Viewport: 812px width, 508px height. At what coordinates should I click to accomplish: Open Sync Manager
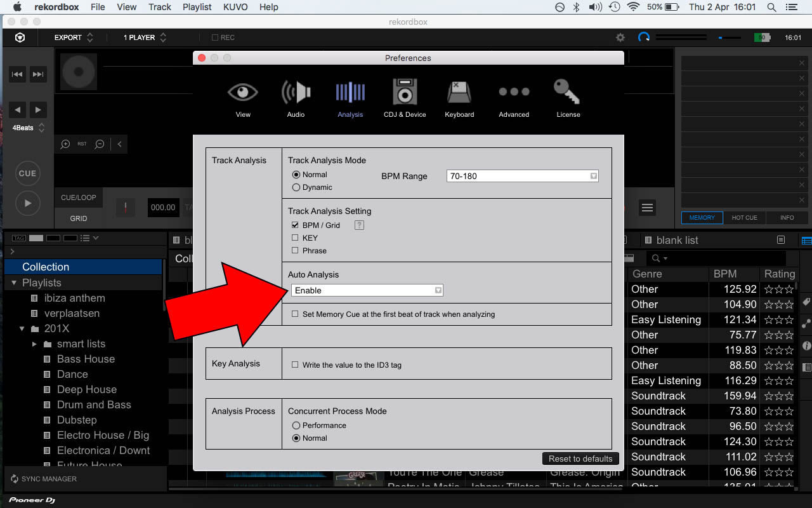43,479
